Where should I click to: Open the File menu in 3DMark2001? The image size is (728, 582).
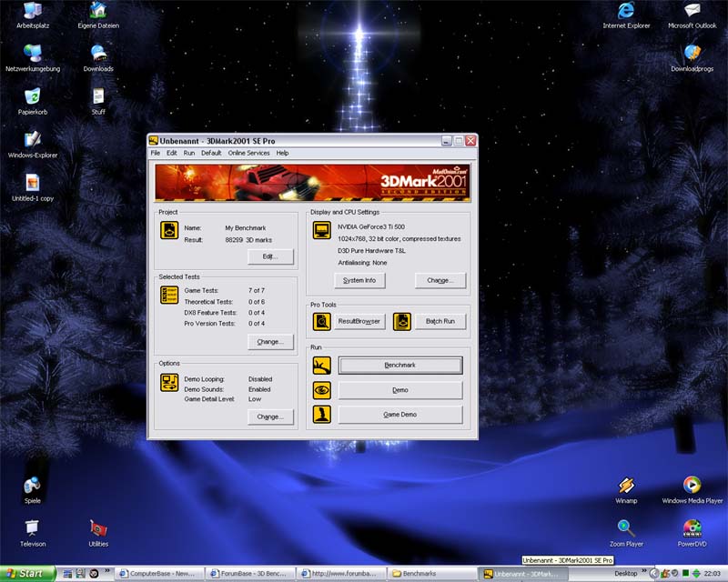(x=155, y=153)
